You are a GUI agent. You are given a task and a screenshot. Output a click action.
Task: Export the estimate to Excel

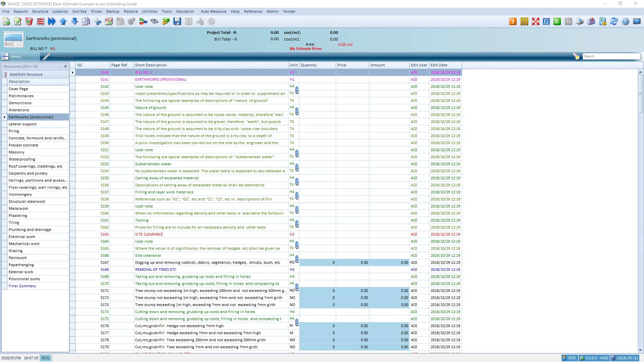(547, 21)
